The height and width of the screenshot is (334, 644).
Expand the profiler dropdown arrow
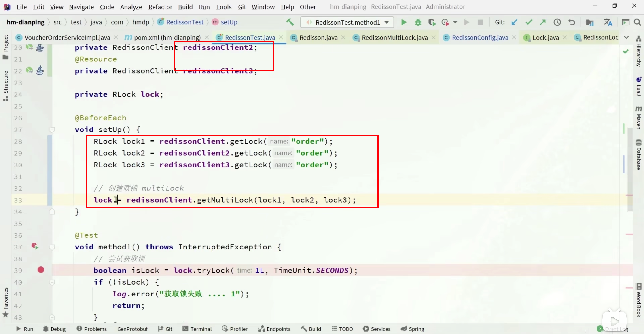pos(455,23)
